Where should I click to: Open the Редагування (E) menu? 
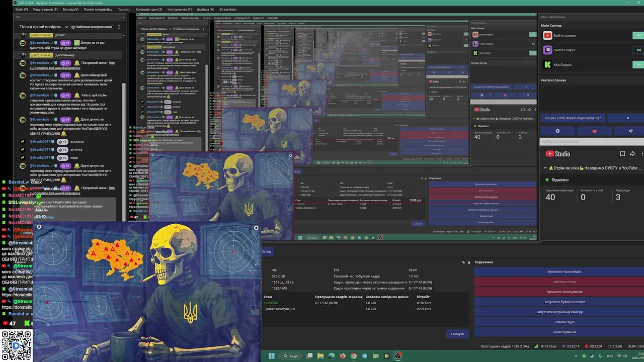[45, 10]
